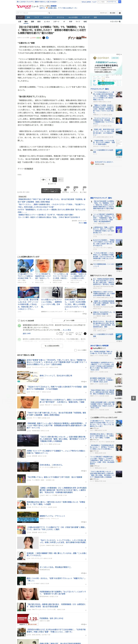Viewport: 138px width, 644px height.
Task: React with the 新しい視点 icon
Action: [83, 190]
